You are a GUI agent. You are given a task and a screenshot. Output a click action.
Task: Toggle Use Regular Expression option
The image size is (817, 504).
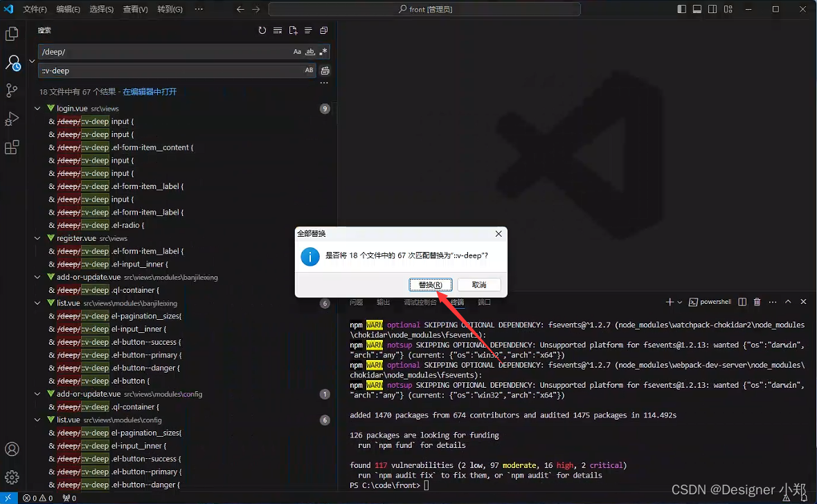[323, 52]
